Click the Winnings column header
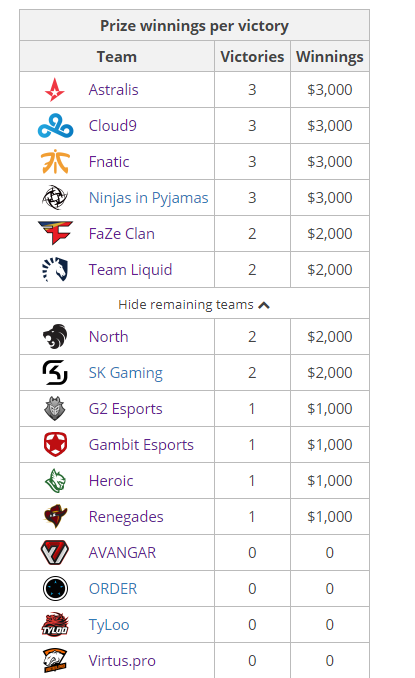 pos(329,57)
